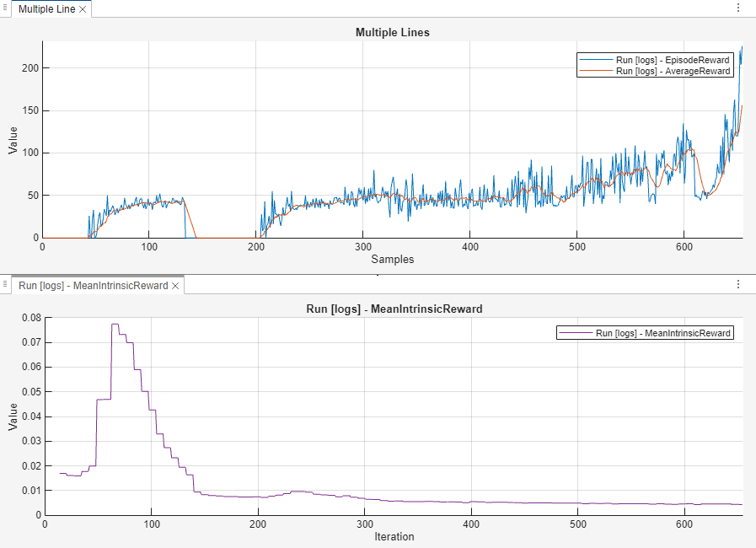Select the "Iteration" x-axis label

coord(393,536)
